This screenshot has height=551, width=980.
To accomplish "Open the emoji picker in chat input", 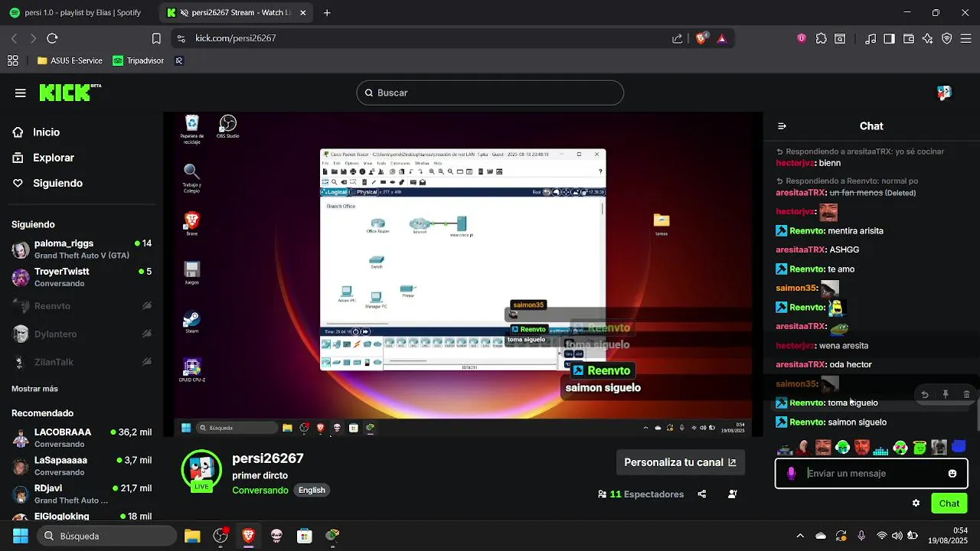I will [x=952, y=474].
